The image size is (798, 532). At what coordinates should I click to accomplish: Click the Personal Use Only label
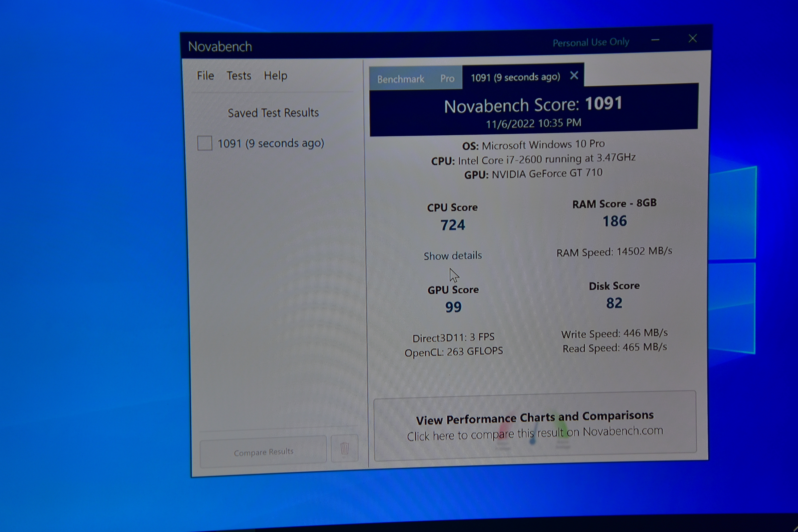[x=591, y=42]
